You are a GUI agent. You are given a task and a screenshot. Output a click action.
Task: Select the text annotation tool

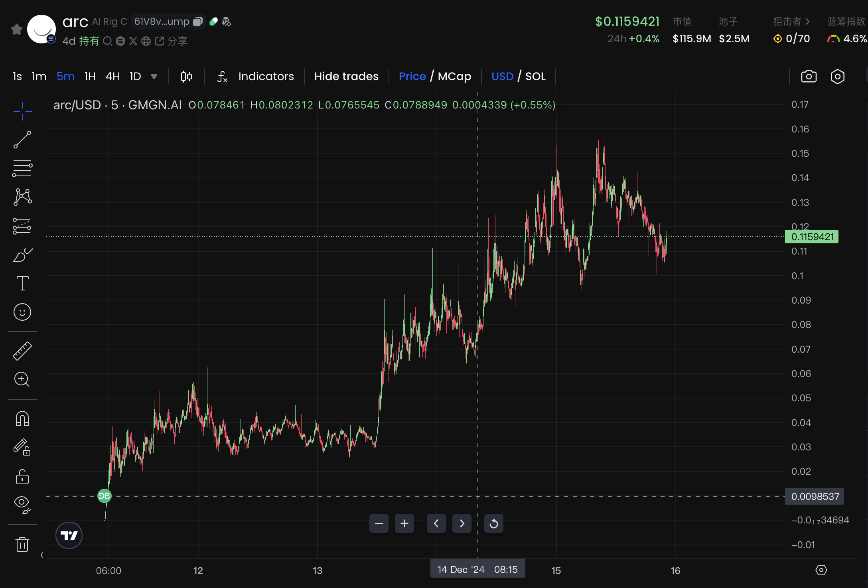[x=22, y=283]
